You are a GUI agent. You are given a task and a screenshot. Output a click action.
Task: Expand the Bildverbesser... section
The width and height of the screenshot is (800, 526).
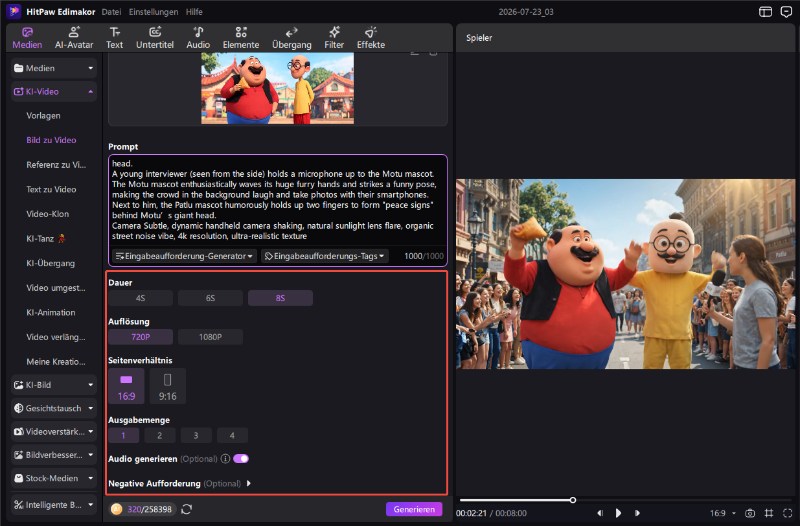54,455
